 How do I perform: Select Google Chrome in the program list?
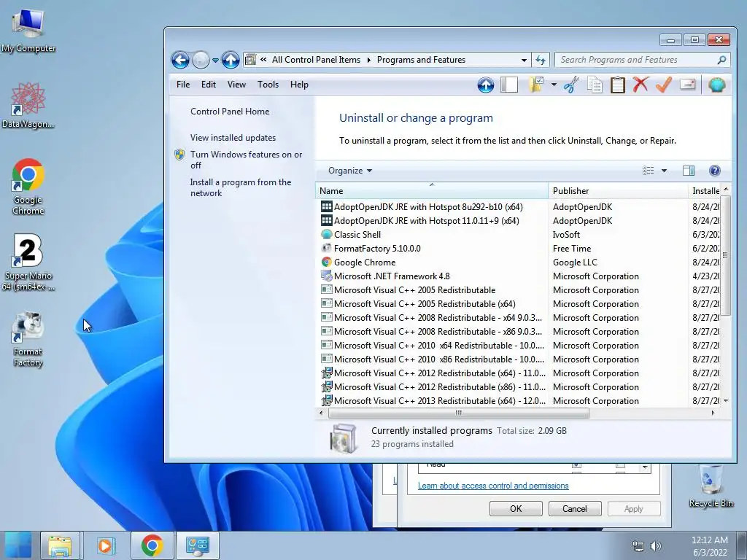(x=365, y=262)
